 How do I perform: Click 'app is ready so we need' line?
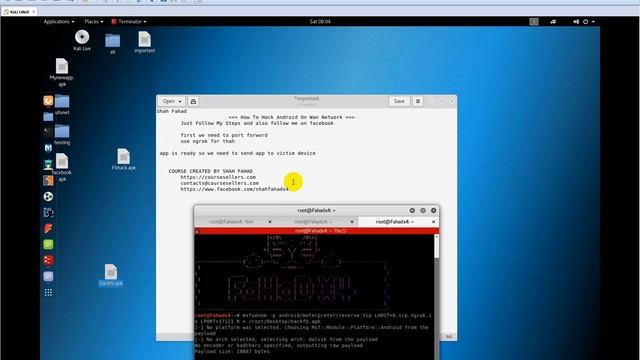click(238, 153)
